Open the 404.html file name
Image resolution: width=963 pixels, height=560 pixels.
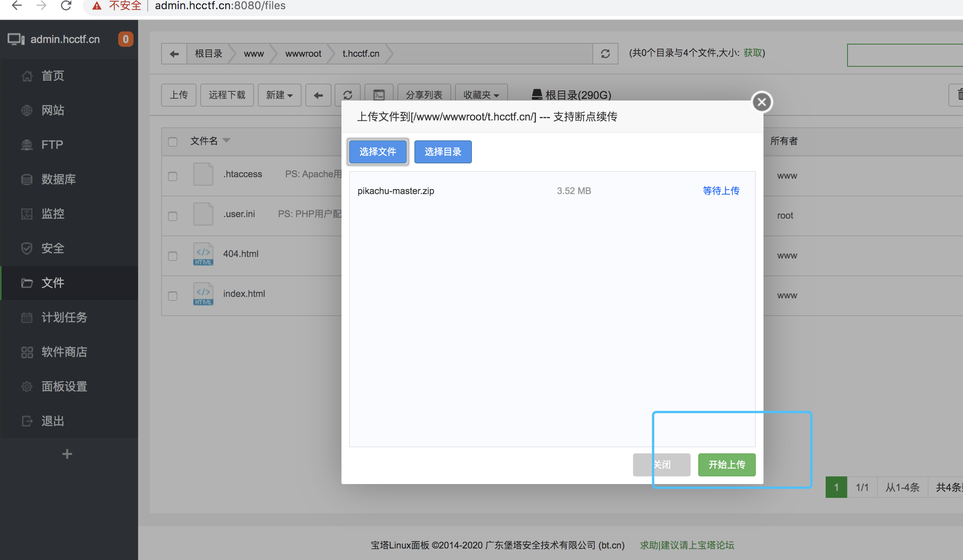(241, 254)
